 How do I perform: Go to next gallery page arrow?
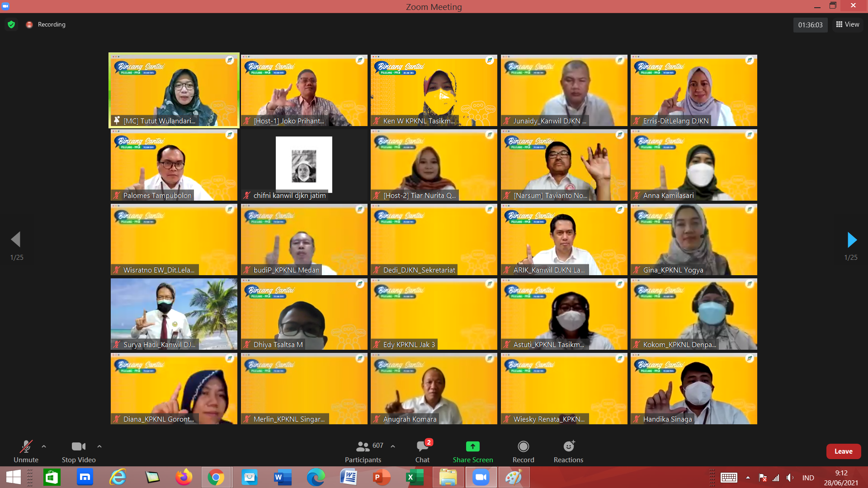click(x=852, y=240)
